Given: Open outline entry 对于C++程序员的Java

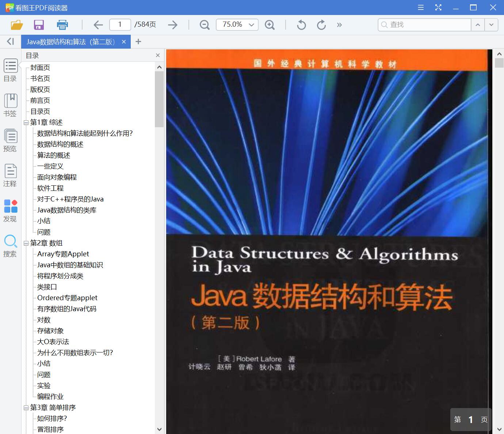Looking at the screenshot, I should (70, 199).
